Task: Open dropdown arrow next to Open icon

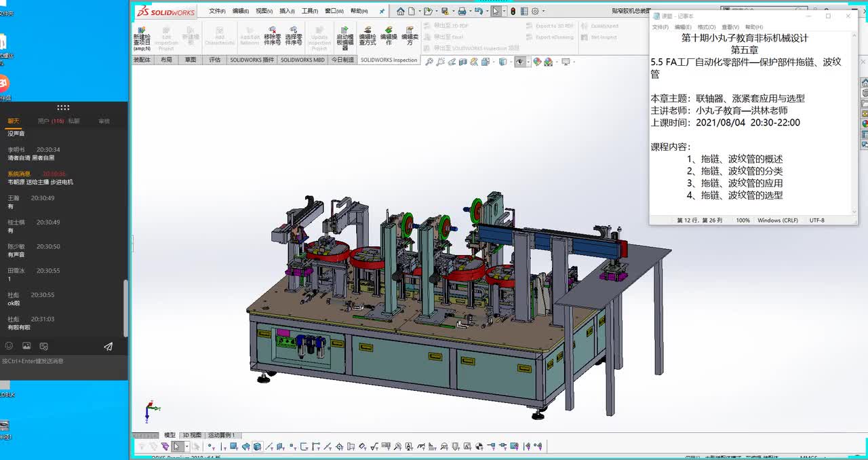Action: point(436,12)
